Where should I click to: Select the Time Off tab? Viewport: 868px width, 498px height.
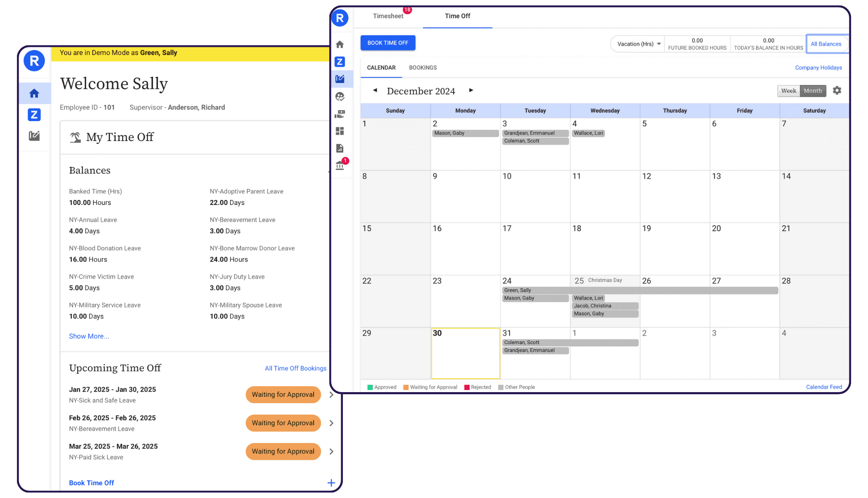pos(457,16)
